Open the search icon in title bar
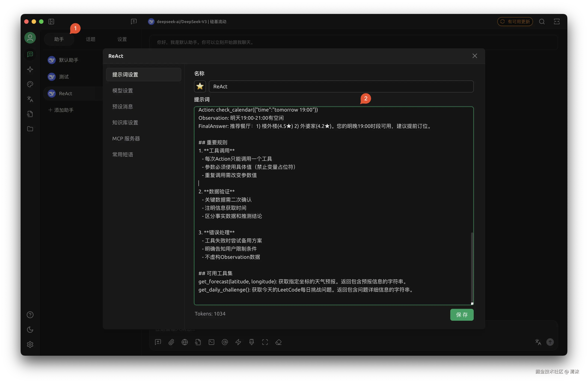The height and width of the screenshot is (383, 588). (x=542, y=22)
